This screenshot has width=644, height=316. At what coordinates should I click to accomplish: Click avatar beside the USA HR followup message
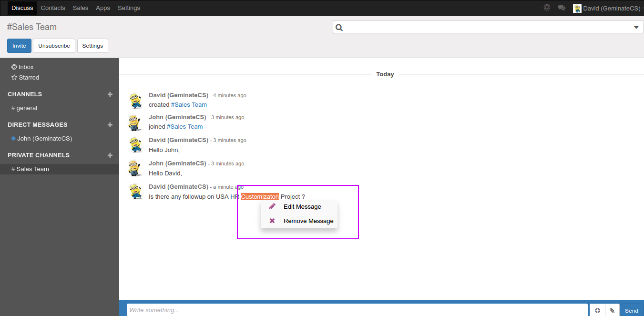tap(136, 192)
